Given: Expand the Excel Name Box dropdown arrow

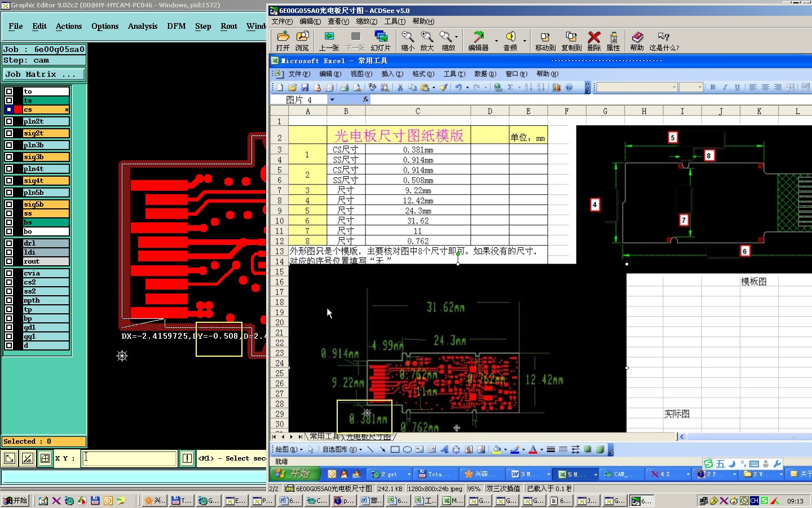Looking at the screenshot, I should [332, 100].
